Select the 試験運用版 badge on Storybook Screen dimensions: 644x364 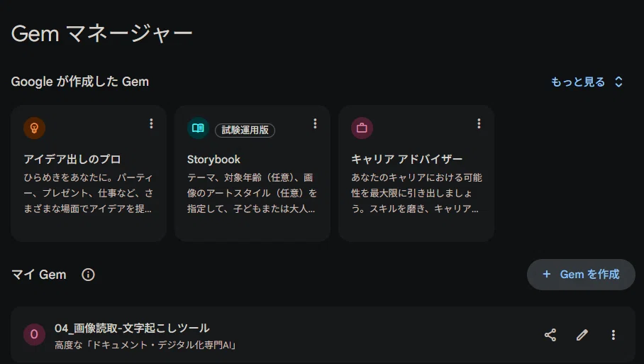245,131
